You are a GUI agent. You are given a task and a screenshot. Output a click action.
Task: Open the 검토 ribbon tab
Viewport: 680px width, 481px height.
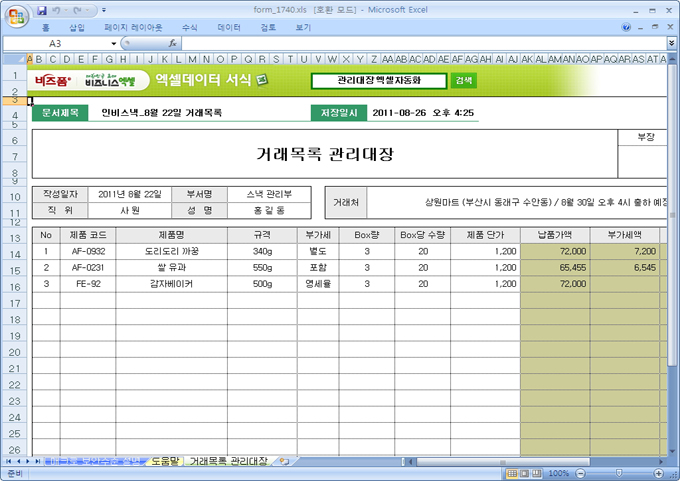click(268, 28)
